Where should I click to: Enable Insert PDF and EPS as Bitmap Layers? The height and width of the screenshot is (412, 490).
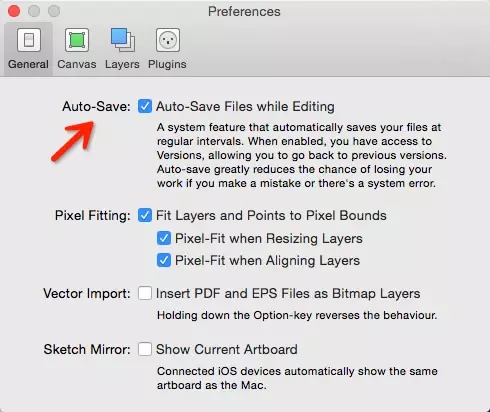(145, 293)
